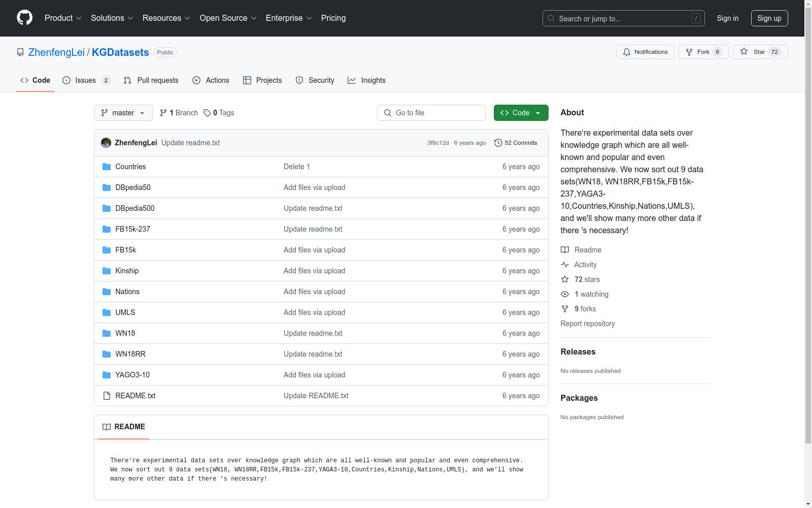Switch to the Security tab
812x508 pixels.
click(x=315, y=80)
